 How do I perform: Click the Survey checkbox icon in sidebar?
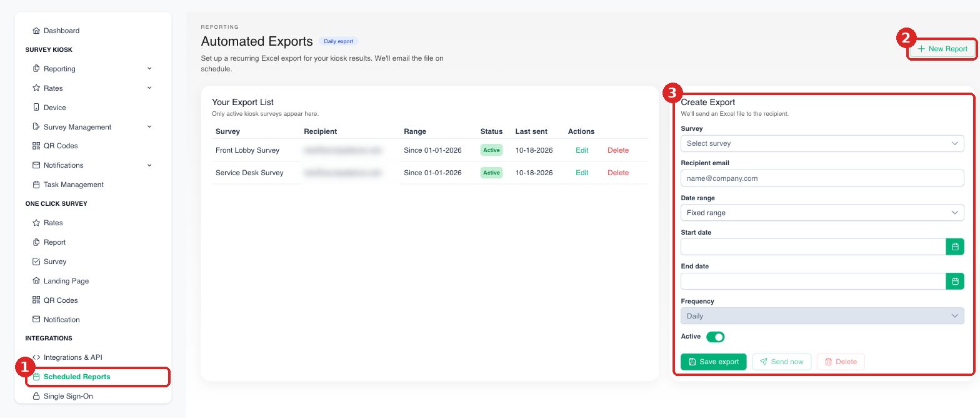tap(36, 262)
